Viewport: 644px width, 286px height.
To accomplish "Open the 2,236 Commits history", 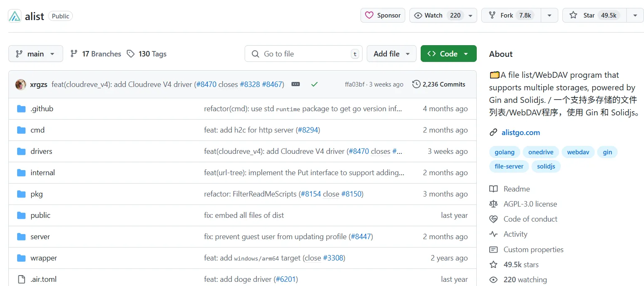I will (439, 84).
